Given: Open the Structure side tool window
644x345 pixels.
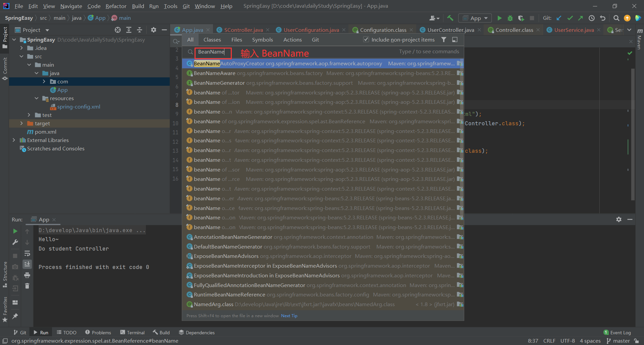Looking at the screenshot, I should click(x=5, y=275).
